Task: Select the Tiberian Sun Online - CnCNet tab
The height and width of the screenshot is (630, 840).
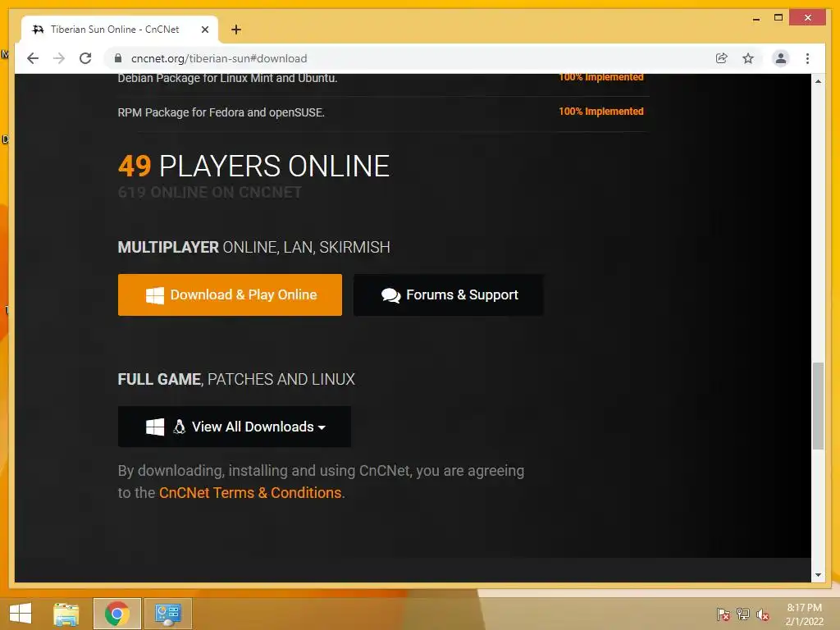Action: pos(120,30)
